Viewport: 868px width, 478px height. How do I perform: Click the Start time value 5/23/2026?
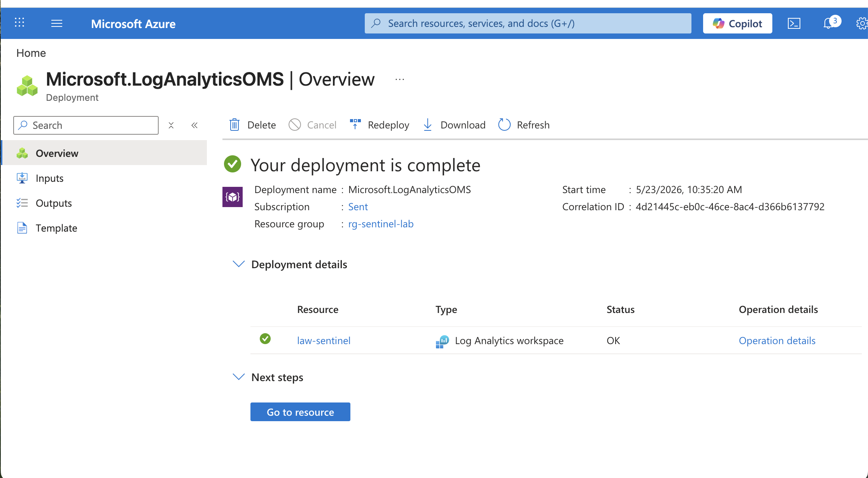(689, 190)
